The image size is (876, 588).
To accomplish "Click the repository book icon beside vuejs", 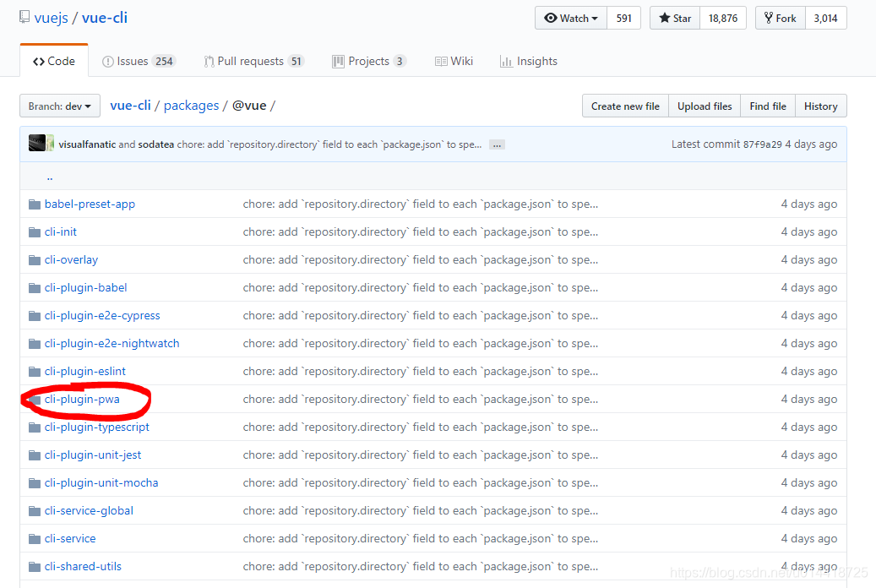I will [24, 17].
